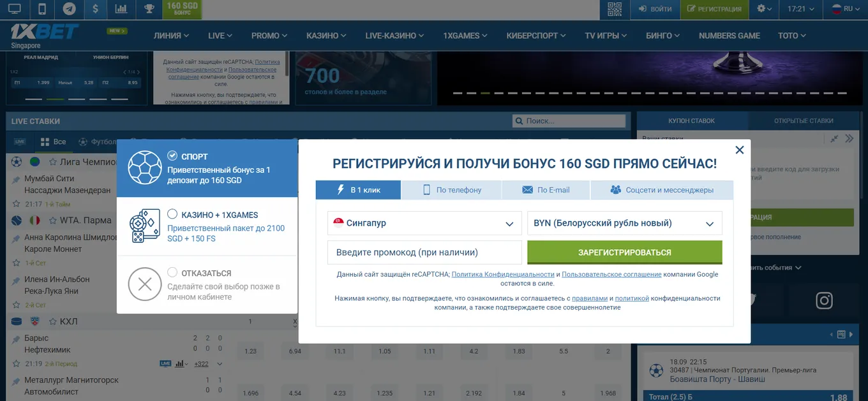This screenshot has width=868, height=401.
Task: Open the settings gear dropdown
Action: [x=764, y=9]
